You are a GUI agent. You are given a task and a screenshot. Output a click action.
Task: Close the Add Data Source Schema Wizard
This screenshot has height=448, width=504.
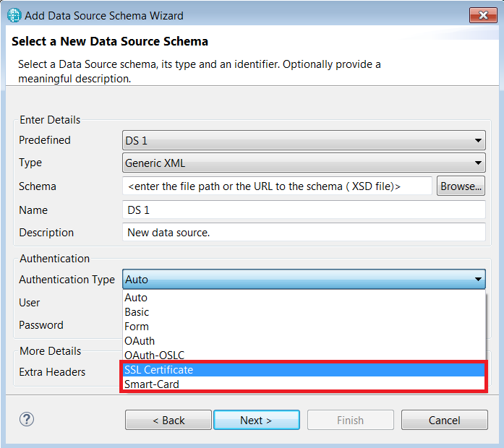coord(483,15)
